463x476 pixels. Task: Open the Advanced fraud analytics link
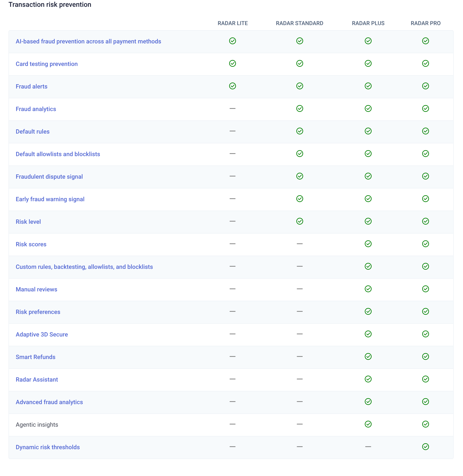[x=49, y=402]
